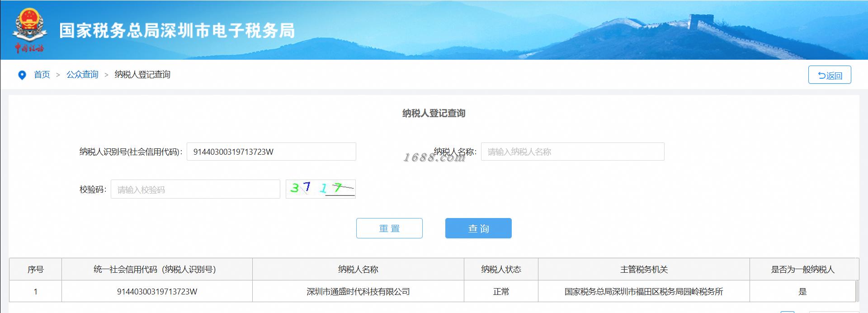Go to 首页 breadcrumb link
868x313 pixels.
42,75
